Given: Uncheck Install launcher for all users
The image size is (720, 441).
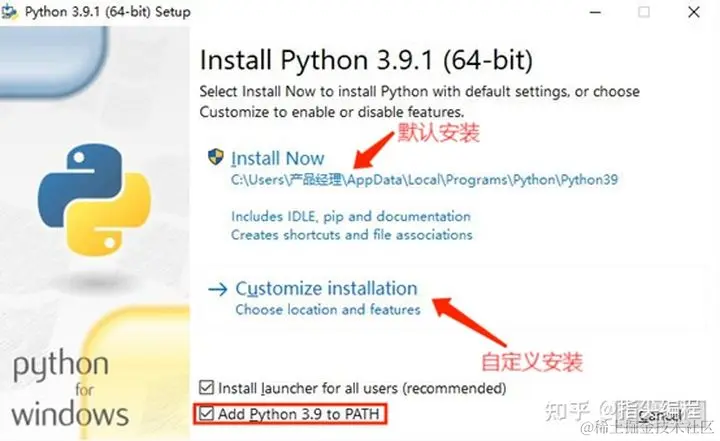Looking at the screenshot, I should pyautogui.click(x=207, y=388).
